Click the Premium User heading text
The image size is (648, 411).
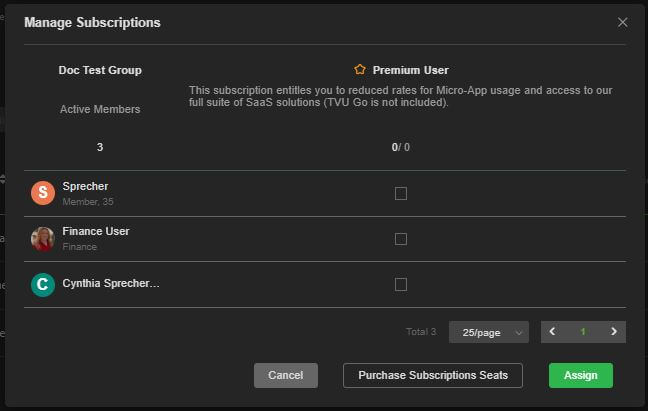point(410,70)
